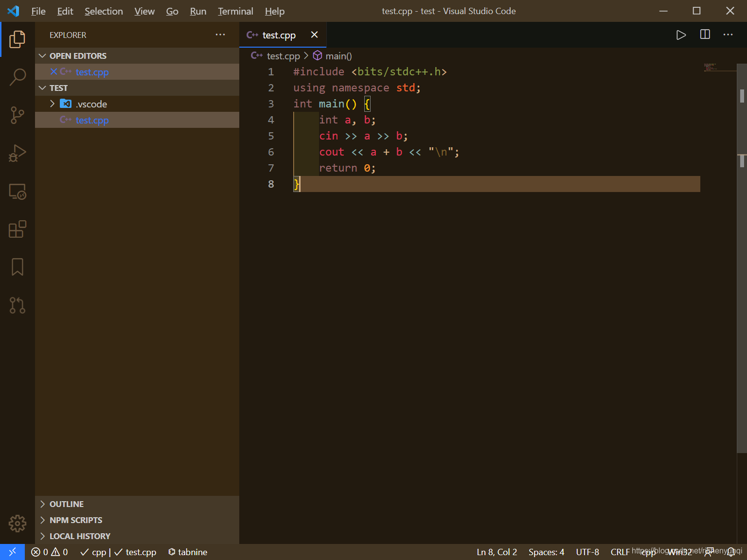
Task: Open the Bookmarks view
Action: click(x=18, y=267)
